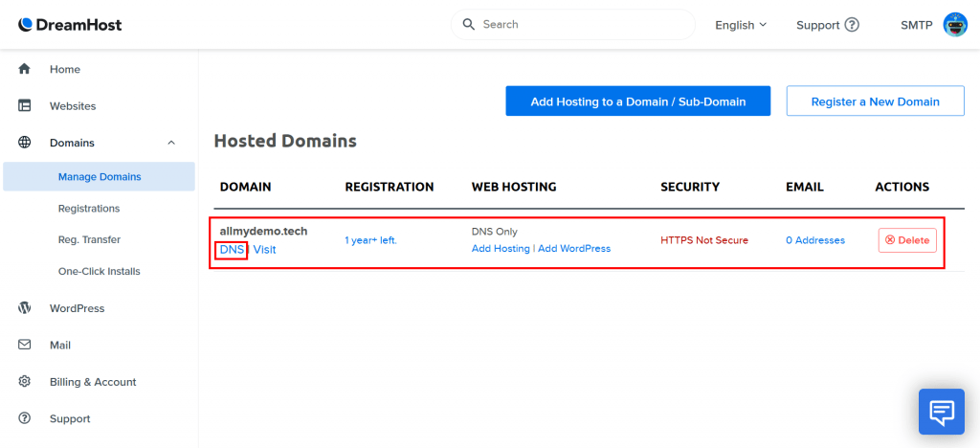980x448 pixels.
Task: Open Billing & Account menu item
Action: click(93, 382)
